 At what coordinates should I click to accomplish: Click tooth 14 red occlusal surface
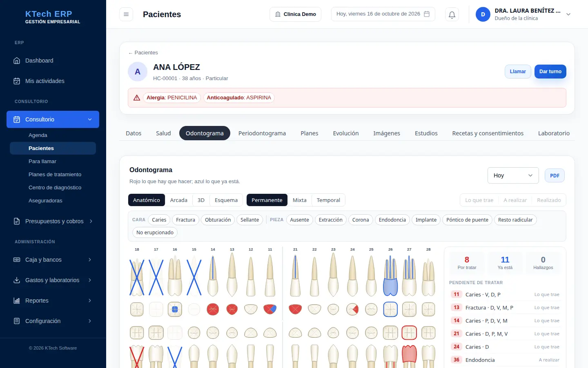click(x=213, y=310)
